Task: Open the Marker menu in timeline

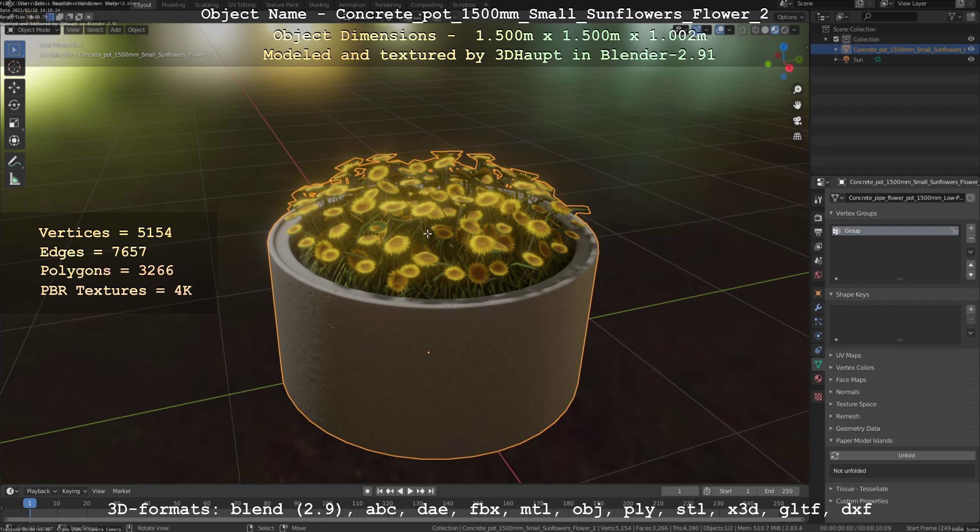Action: [x=121, y=491]
